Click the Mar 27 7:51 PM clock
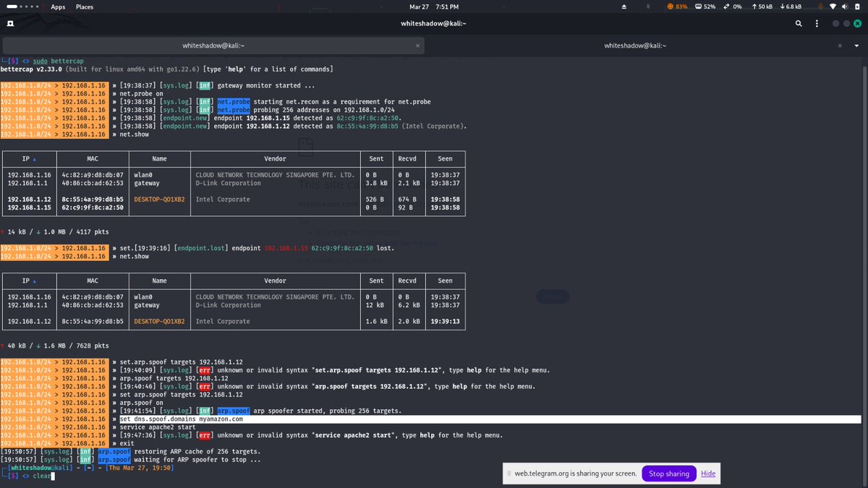 (434, 7)
